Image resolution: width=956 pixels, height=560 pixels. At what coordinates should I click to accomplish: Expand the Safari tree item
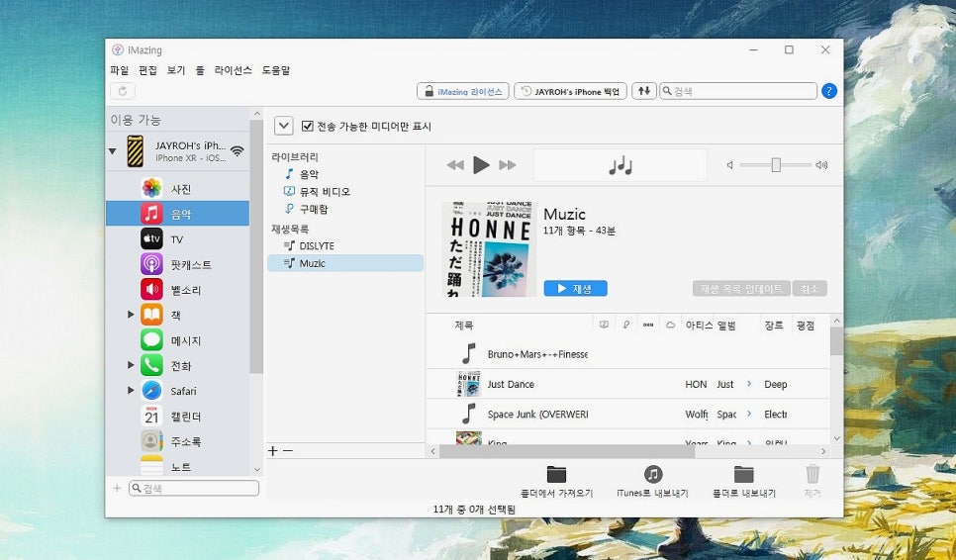tap(131, 391)
